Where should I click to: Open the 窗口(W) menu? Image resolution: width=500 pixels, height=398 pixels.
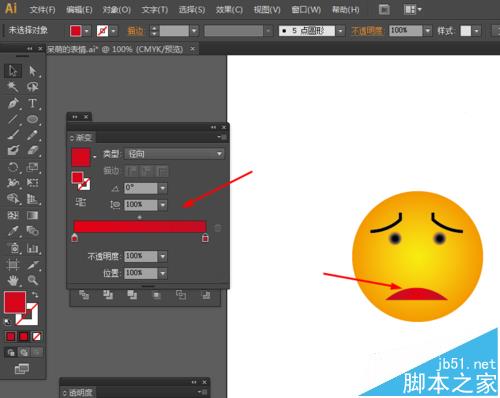point(306,10)
